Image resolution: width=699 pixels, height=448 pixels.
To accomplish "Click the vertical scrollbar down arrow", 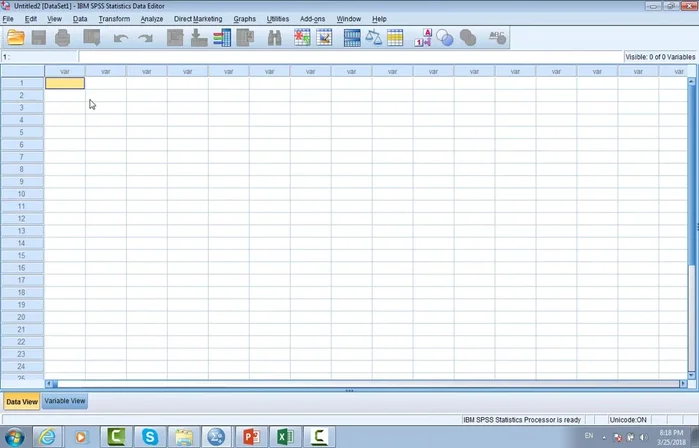I will coord(691,376).
